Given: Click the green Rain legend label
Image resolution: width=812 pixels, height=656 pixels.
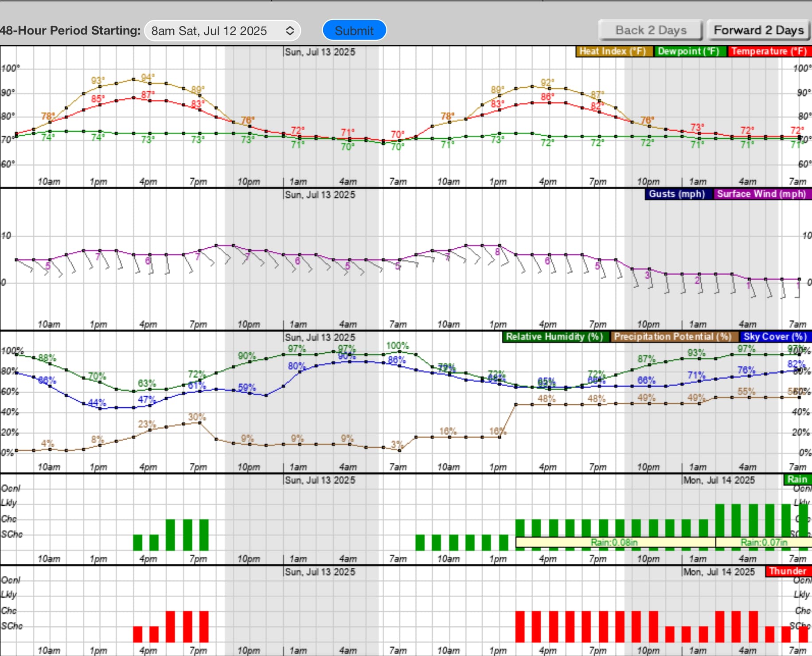Looking at the screenshot, I should tap(797, 479).
